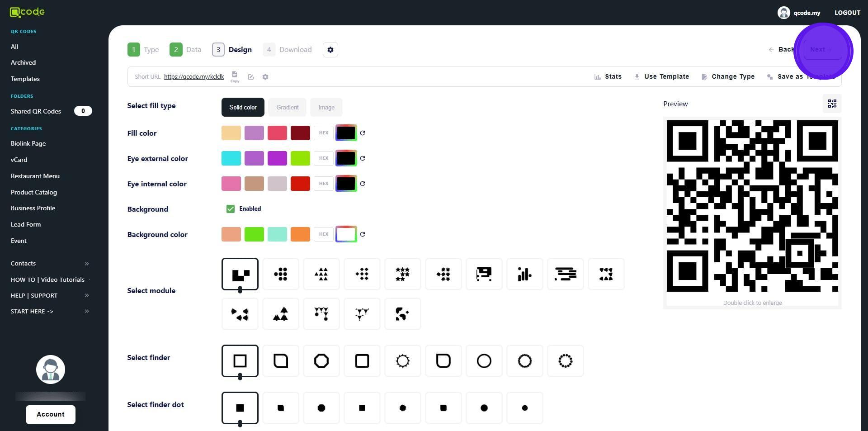
Task: Pick the bright green background color swatch
Action: [254, 234]
